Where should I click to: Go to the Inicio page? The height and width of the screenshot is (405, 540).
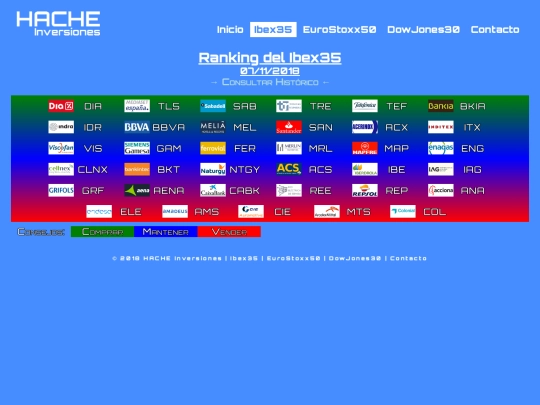(230, 30)
